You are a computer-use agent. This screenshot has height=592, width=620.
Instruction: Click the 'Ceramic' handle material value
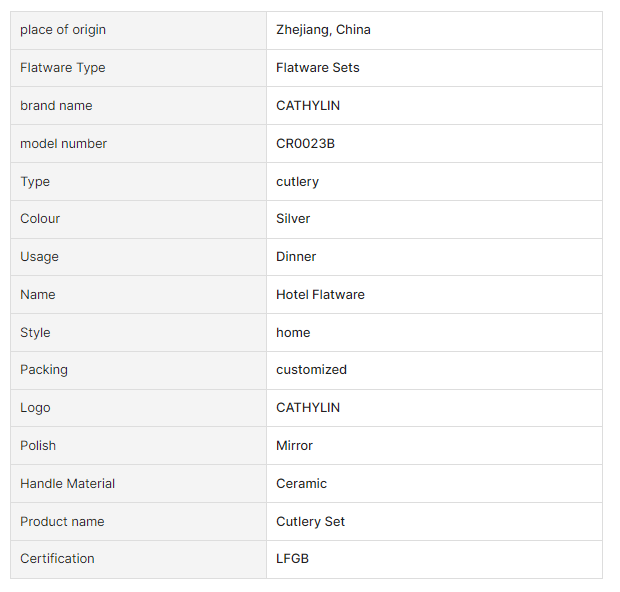(x=301, y=484)
